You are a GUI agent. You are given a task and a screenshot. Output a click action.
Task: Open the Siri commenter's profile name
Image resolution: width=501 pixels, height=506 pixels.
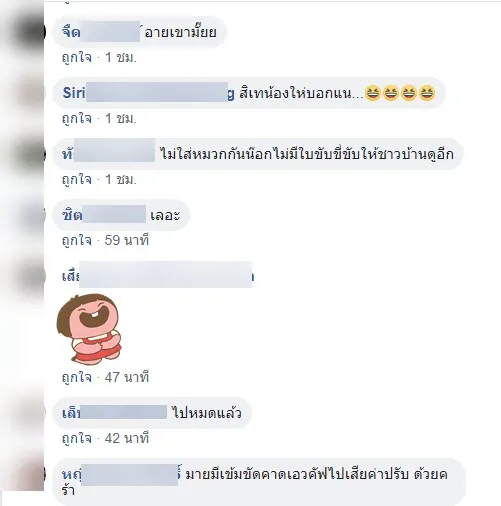click(148, 92)
